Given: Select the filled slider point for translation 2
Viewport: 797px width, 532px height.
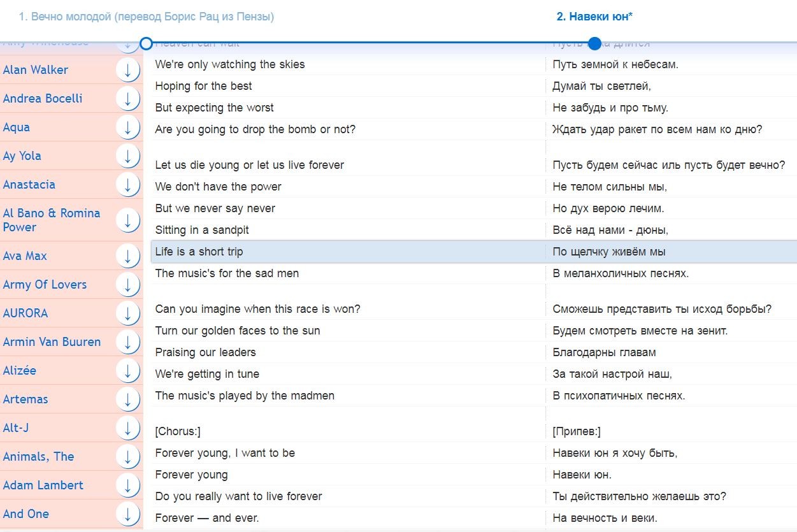Looking at the screenshot, I should [594, 43].
